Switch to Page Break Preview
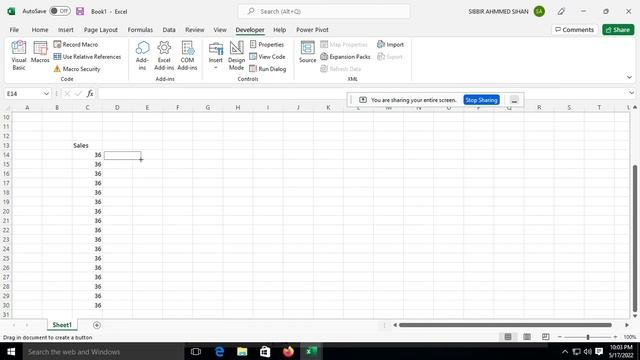 (x=546, y=337)
